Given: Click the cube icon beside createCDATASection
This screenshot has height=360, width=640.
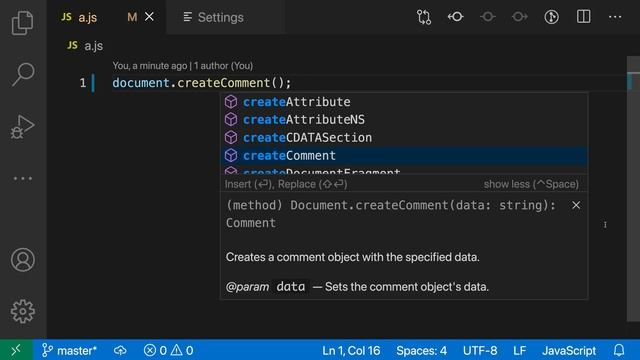Looking at the screenshot, I should pyautogui.click(x=231, y=138).
